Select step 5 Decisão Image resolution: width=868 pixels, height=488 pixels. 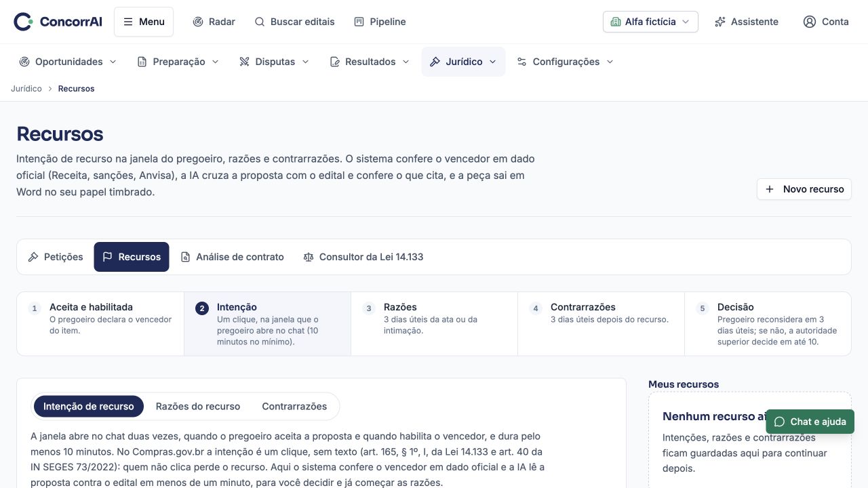tap(768, 324)
